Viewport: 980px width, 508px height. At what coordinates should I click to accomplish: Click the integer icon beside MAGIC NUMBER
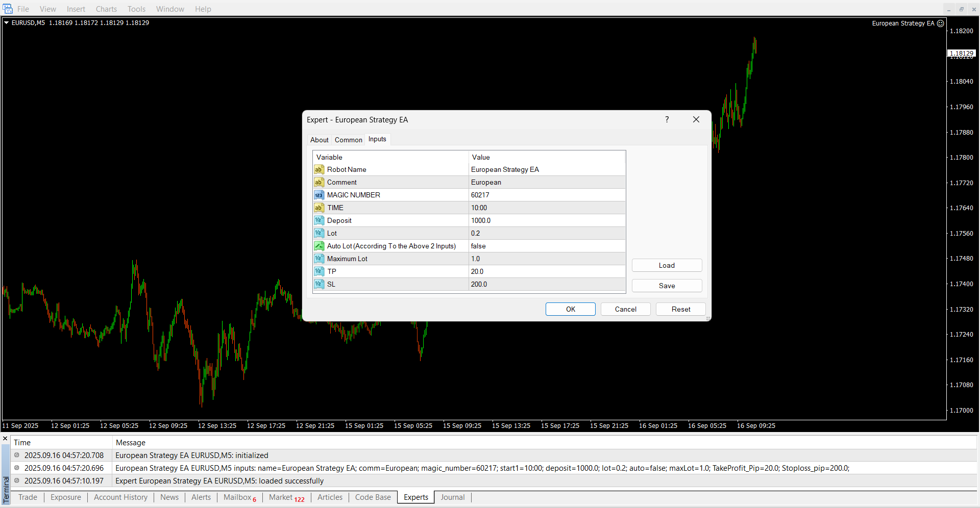click(319, 195)
